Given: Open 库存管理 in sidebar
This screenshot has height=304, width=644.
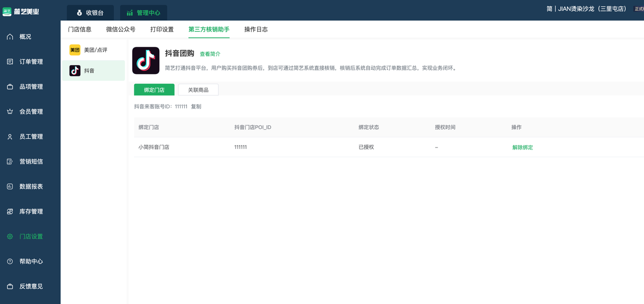Looking at the screenshot, I should (x=30, y=211).
